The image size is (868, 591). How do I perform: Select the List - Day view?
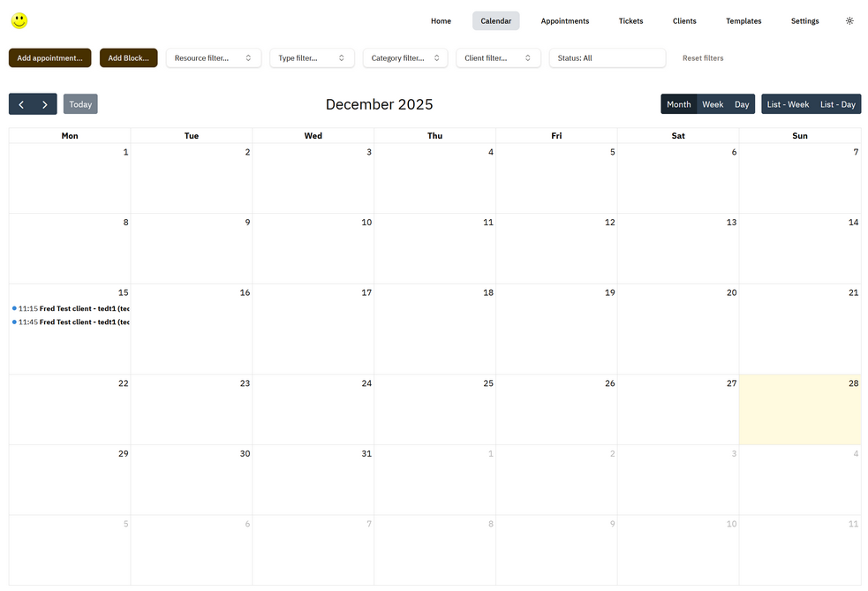pyautogui.click(x=837, y=104)
